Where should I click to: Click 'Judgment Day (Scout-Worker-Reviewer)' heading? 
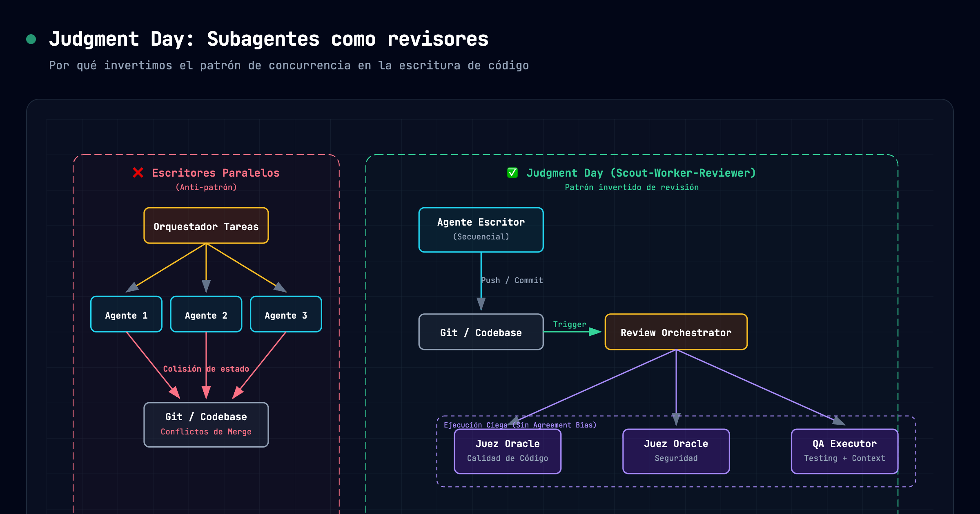pyautogui.click(x=641, y=173)
